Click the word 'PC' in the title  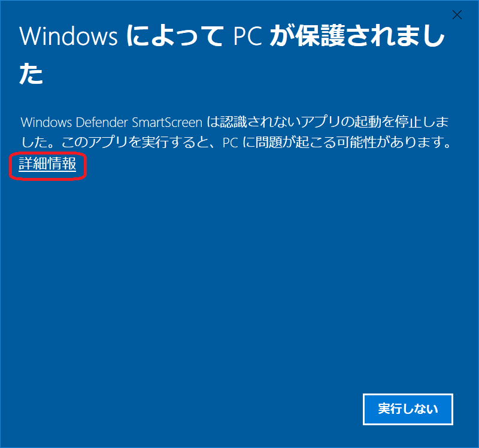tap(248, 36)
